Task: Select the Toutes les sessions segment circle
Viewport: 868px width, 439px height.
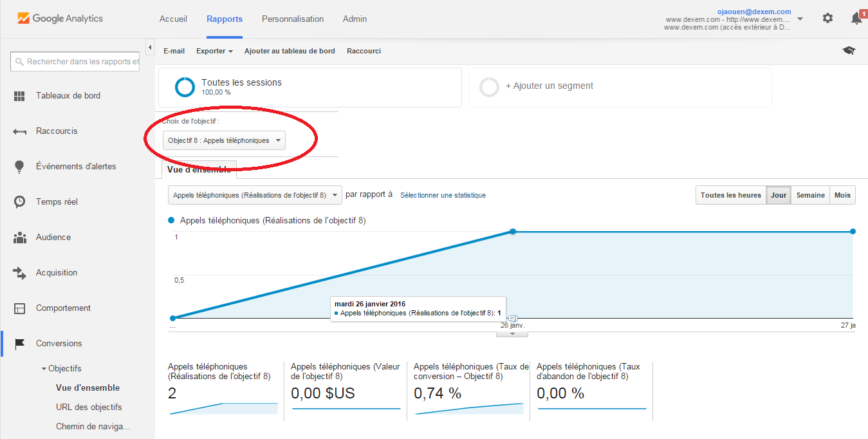Action: click(x=185, y=84)
